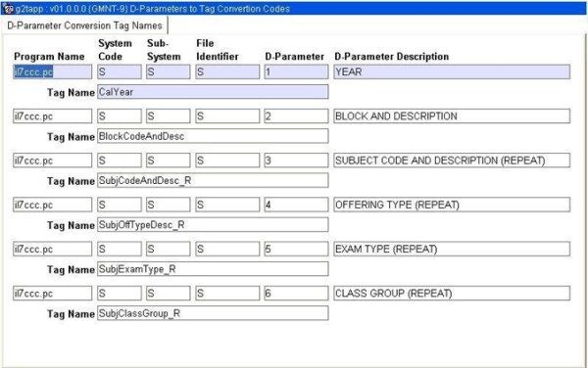Click System Code field in CLASS GROUP row
Screen dimensions: 588x368
120,293
